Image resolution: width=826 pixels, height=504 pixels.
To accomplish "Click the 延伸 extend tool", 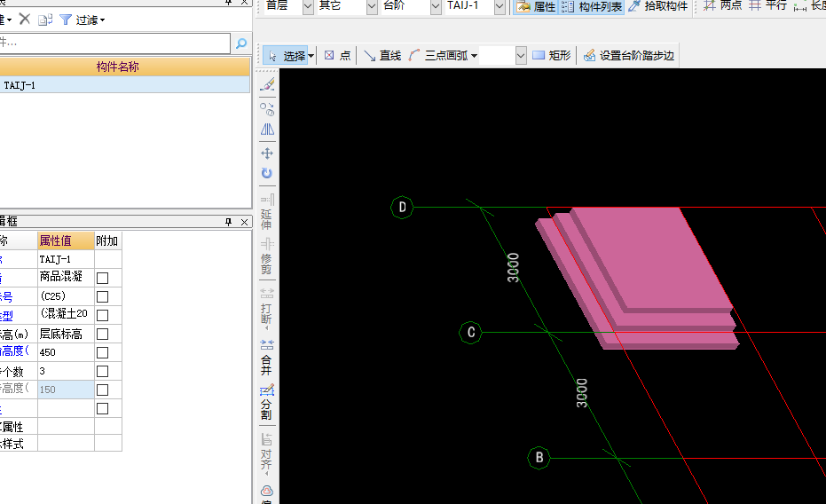I will [x=267, y=212].
